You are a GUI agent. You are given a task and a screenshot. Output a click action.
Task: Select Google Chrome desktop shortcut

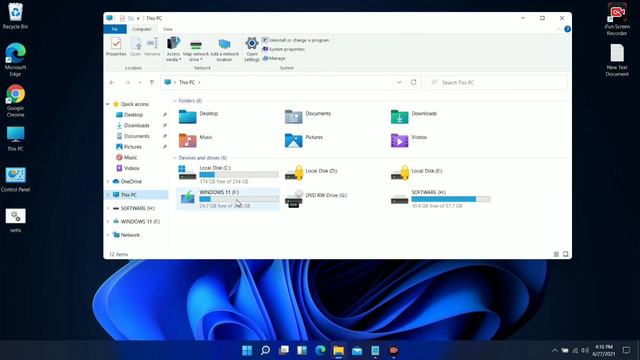point(15,101)
